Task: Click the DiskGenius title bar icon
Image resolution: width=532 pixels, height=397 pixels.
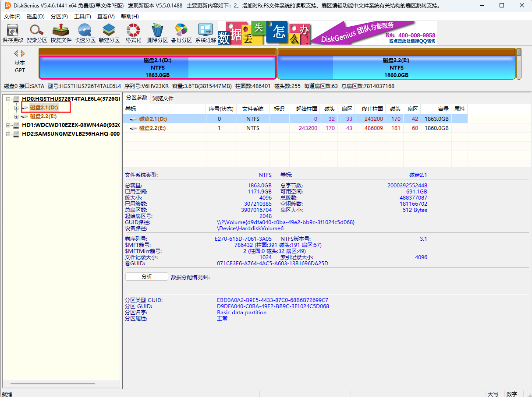Action: [x=7, y=6]
